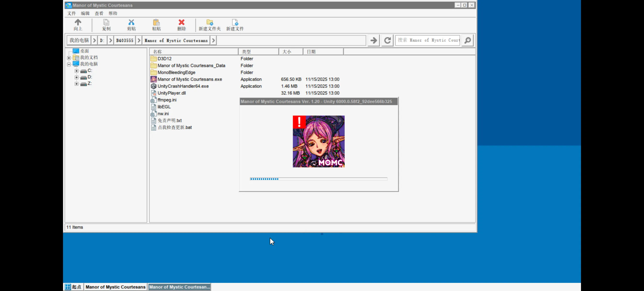Click the Up (向上) arrow toolbar icon
The height and width of the screenshot is (291, 644).
click(x=78, y=22)
